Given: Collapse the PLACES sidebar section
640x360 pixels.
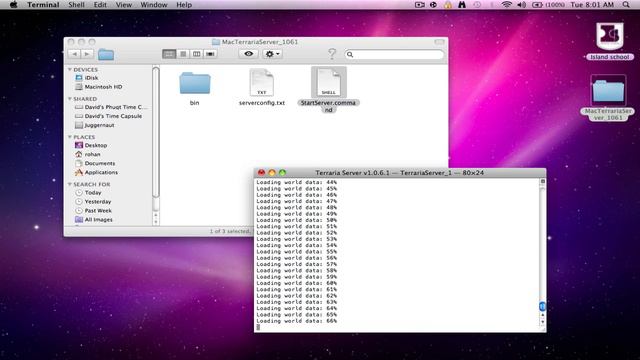Looking at the screenshot, I should pyautogui.click(x=70, y=137).
